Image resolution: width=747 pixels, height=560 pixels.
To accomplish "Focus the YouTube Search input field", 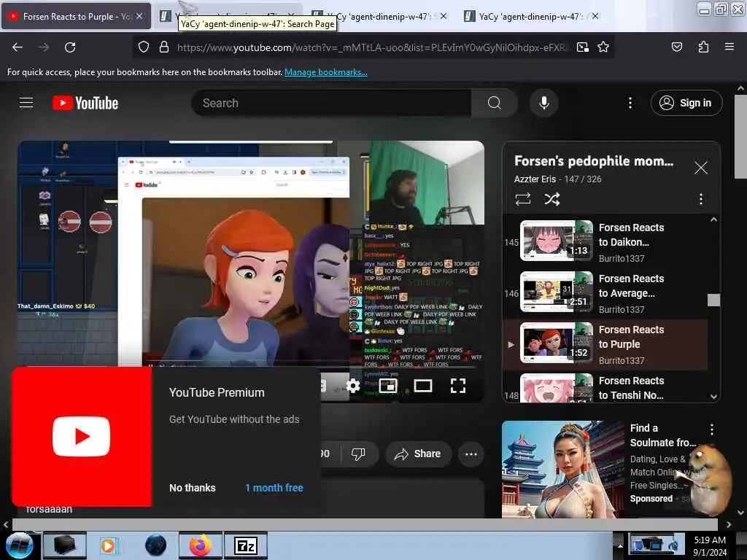I will pos(332,103).
